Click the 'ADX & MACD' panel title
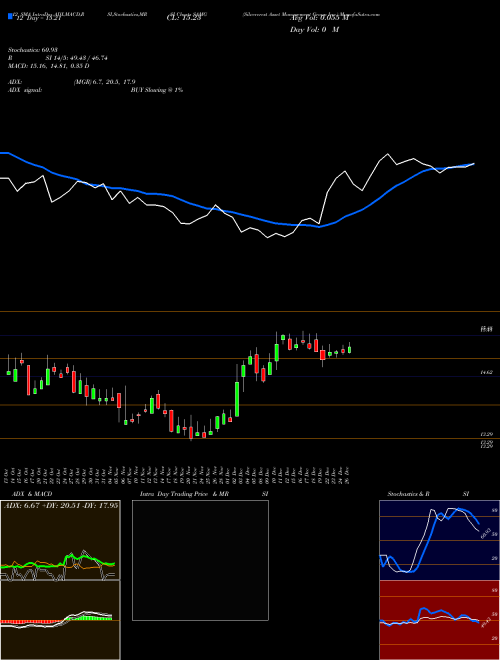The image size is (500, 660). tap(32, 494)
